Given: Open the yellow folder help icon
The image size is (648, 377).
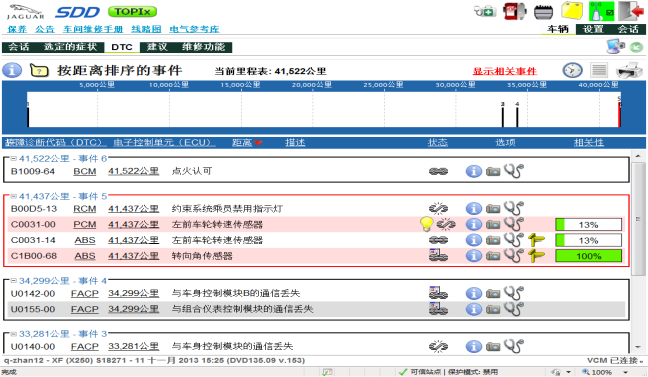Looking at the screenshot, I should tap(39, 71).
